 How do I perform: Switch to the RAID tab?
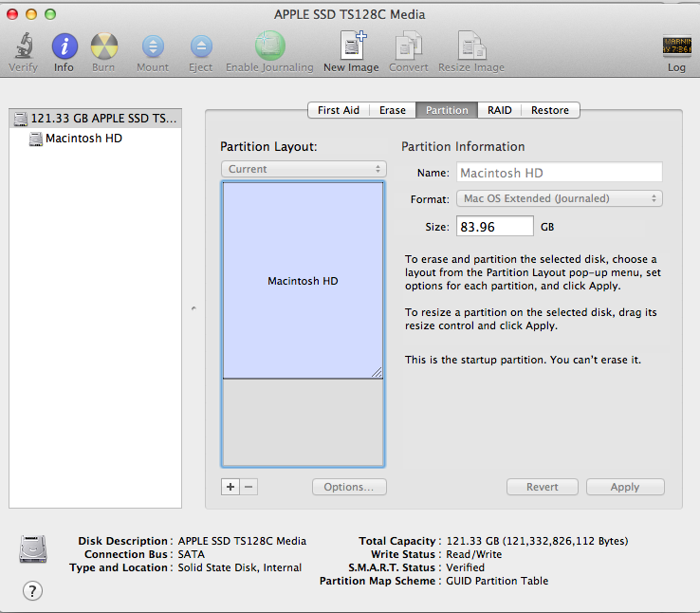(x=500, y=110)
